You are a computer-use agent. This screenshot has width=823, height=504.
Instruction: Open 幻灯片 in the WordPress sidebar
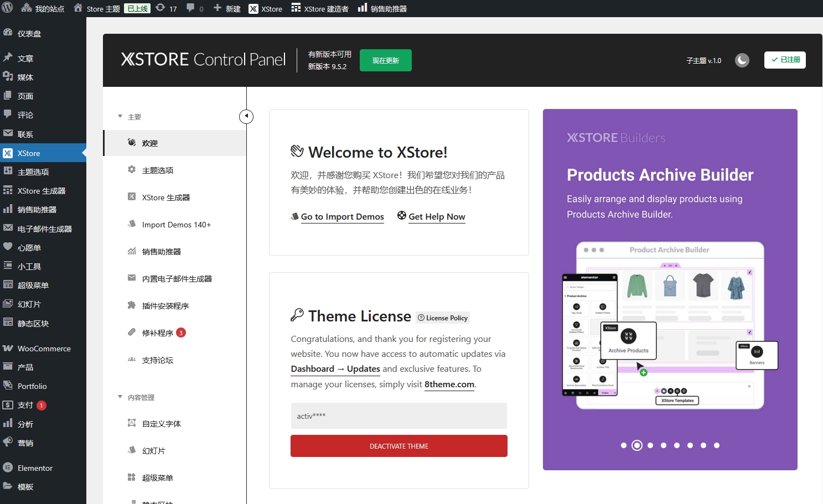43,304
